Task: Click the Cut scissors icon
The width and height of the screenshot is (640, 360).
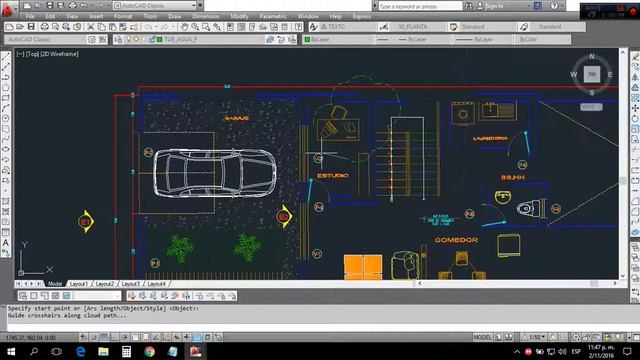Action: [91, 27]
